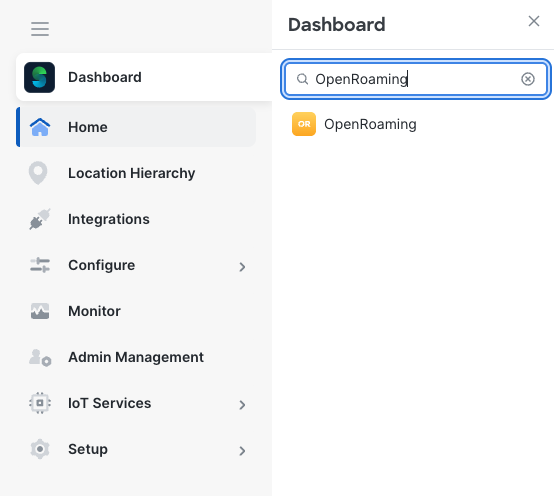Click the Integrations plug icon
This screenshot has width=554, height=496.
point(40,219)
